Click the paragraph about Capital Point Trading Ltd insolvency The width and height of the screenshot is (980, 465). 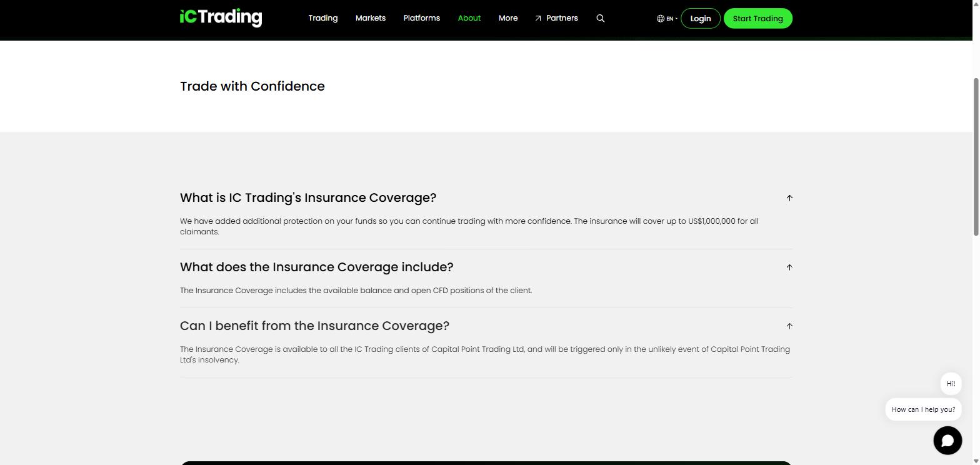tap(485, 354)
